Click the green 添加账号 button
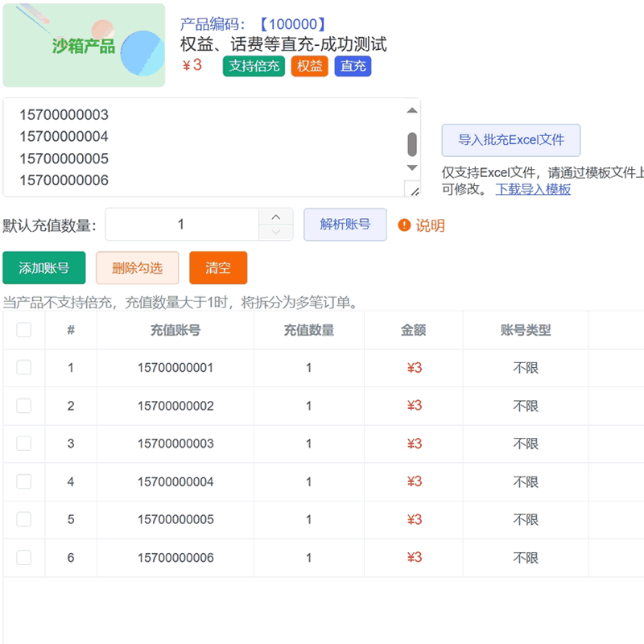This screenshot has width=644, height=644. click(x=44, y=268)
